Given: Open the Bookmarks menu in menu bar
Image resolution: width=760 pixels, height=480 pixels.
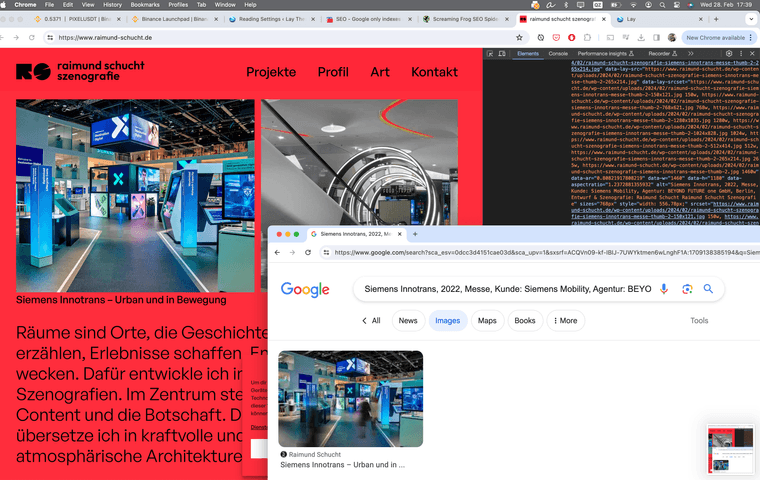Looking at the screenshot, I should click(x=145, y=4).
